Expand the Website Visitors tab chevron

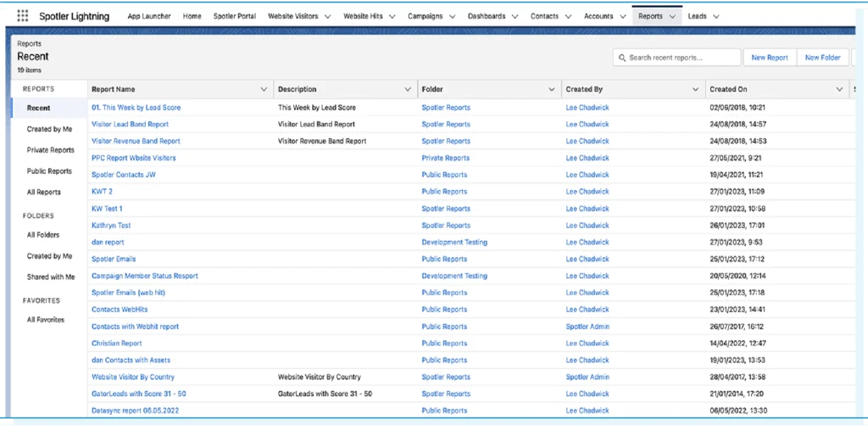[x=328, y=17]
